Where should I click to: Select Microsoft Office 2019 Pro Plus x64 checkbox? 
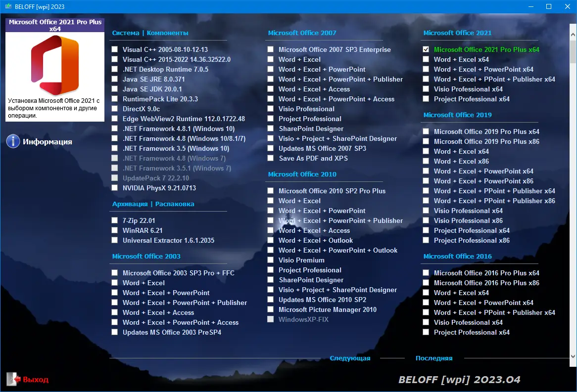(x=426, y=131)
